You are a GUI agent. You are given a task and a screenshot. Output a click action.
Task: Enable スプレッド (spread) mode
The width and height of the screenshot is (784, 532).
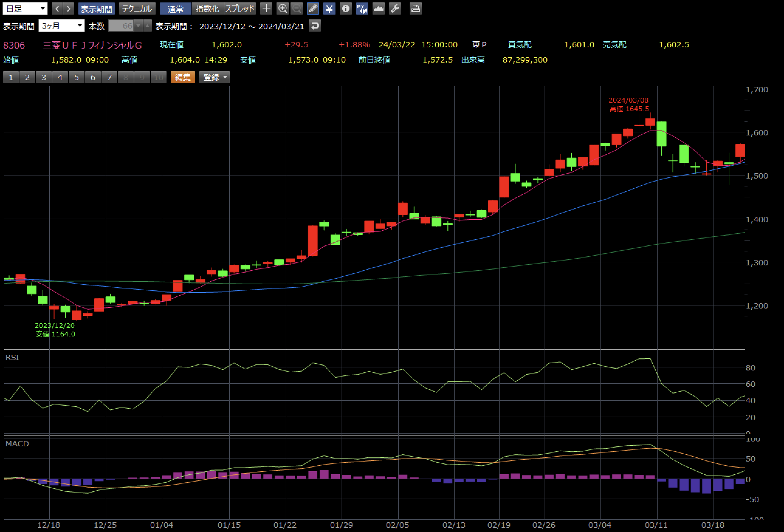(x=240, y=9)
